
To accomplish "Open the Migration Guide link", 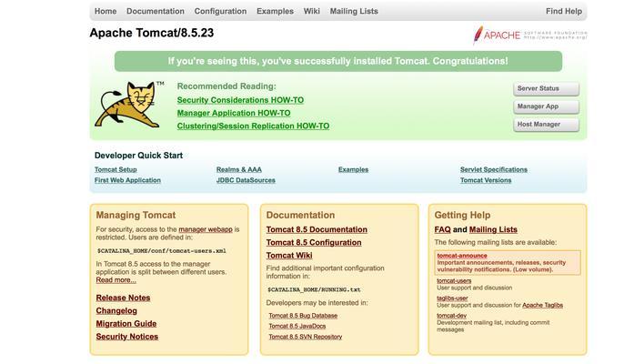I will pos(126,323).
